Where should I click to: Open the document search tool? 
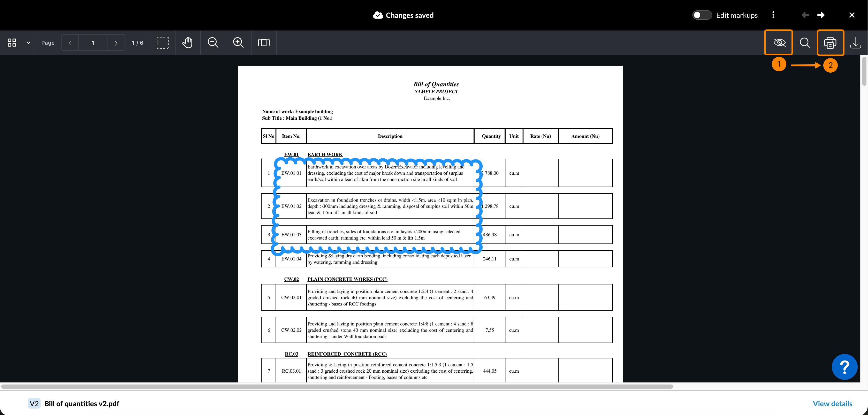coord(805,43)
